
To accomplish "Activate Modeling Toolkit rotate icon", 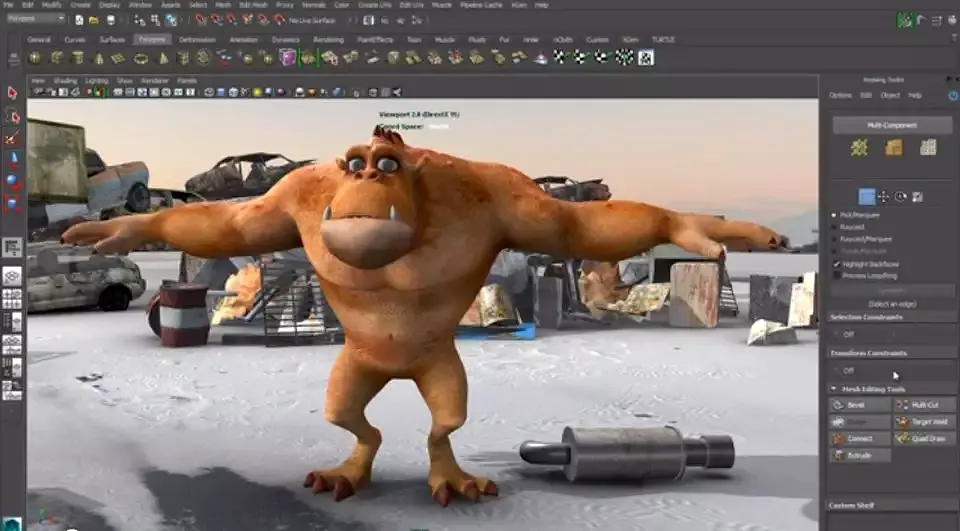I will tap(901, 197).
